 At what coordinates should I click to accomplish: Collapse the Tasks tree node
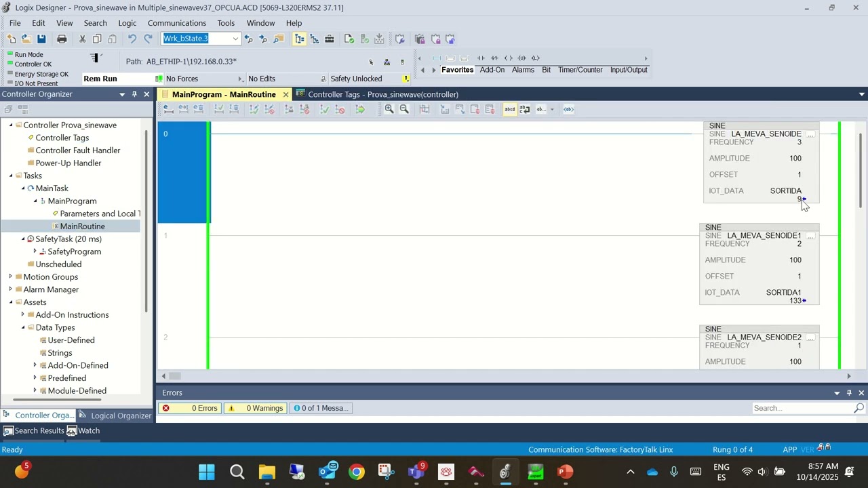[11, 176]
